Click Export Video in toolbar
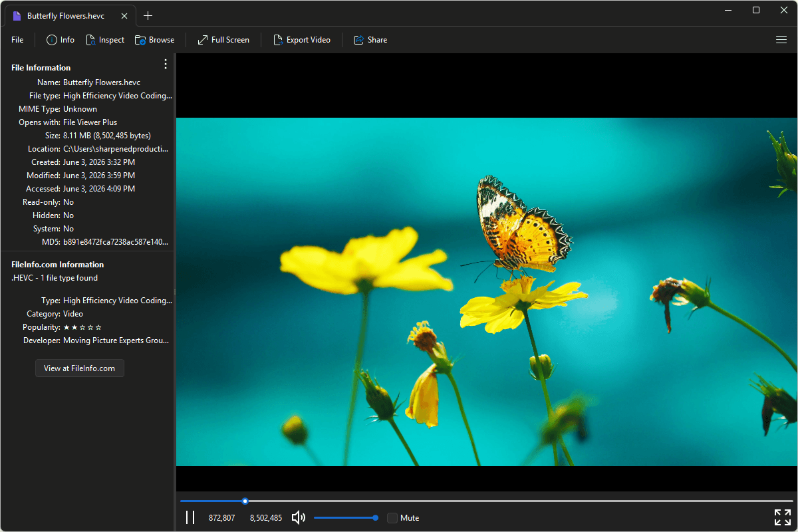 301,40
